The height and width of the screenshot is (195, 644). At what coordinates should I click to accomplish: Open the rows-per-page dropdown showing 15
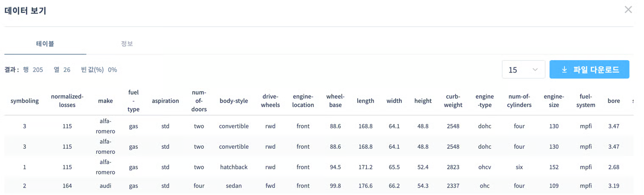523,70
